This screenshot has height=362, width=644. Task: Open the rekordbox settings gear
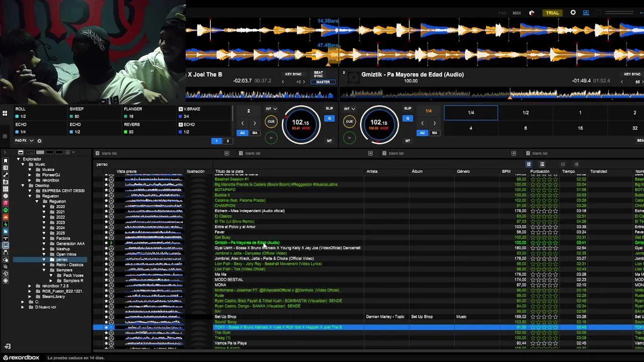point(573,13)
